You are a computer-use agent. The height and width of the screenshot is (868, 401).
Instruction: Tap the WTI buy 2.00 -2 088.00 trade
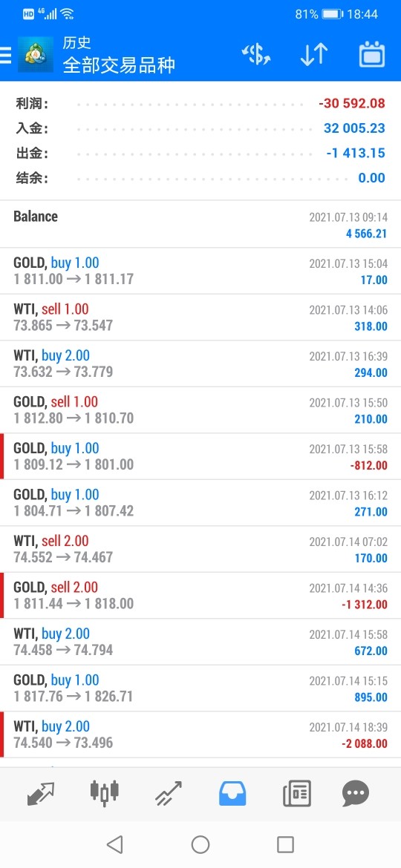[200, 734]
